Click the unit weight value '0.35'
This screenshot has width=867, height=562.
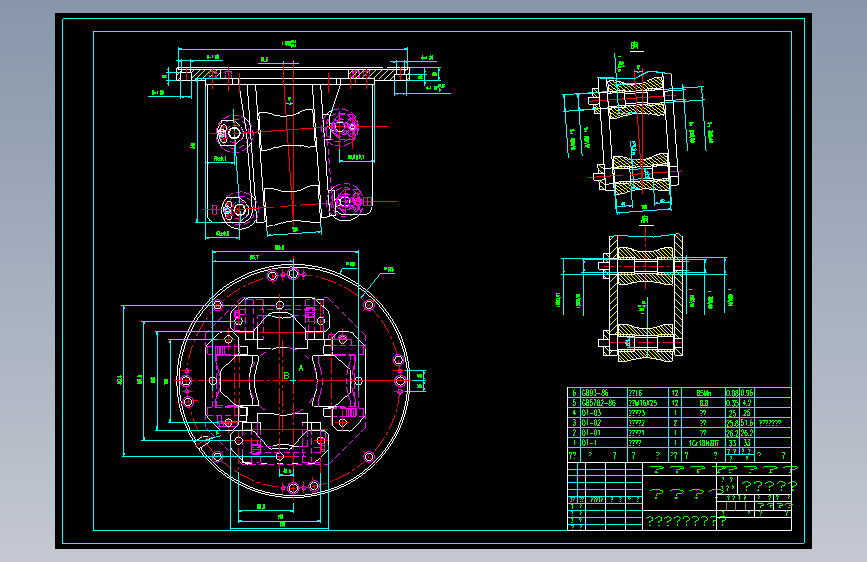pos(732,403)
